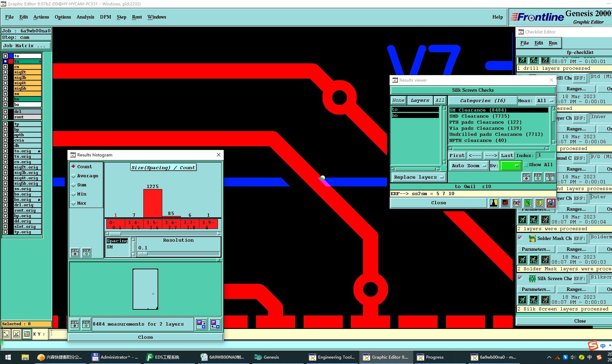Open the histogram chart icon in Results viewer
This screenshot has height=364, width=612.
(551, 203)
